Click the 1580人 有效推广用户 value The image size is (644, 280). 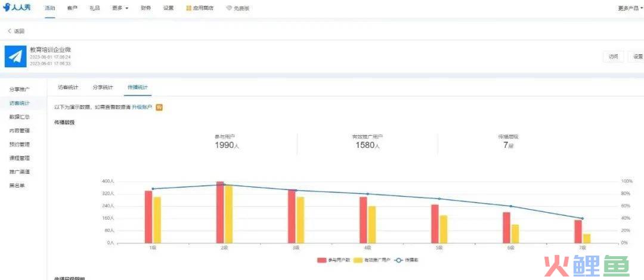pyautogui.click(x=367, y=145)
